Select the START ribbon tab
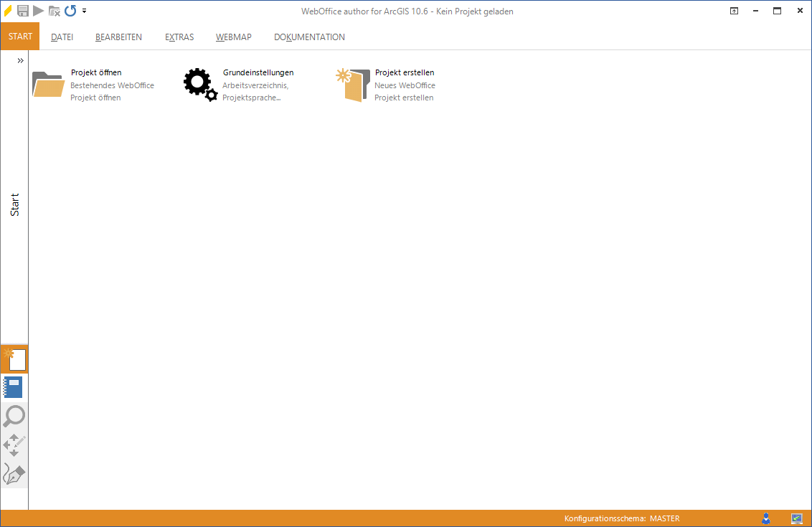812x527 pixels. click(x=20, y=37)
